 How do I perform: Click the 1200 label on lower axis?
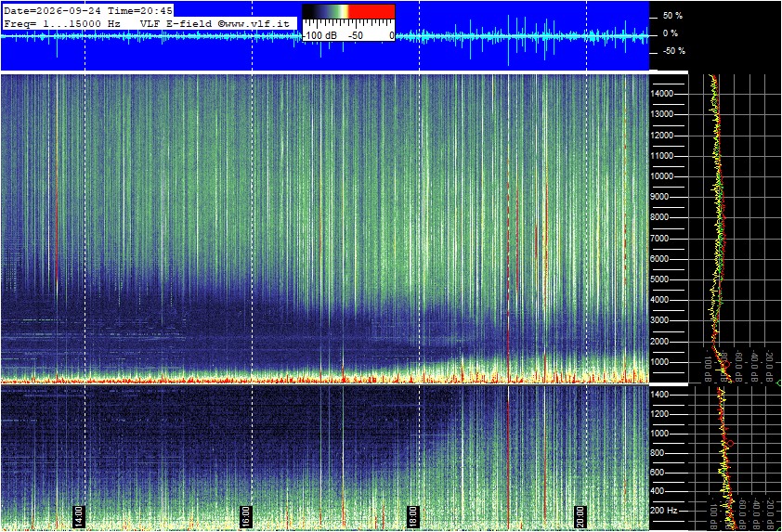coord(659,414)
